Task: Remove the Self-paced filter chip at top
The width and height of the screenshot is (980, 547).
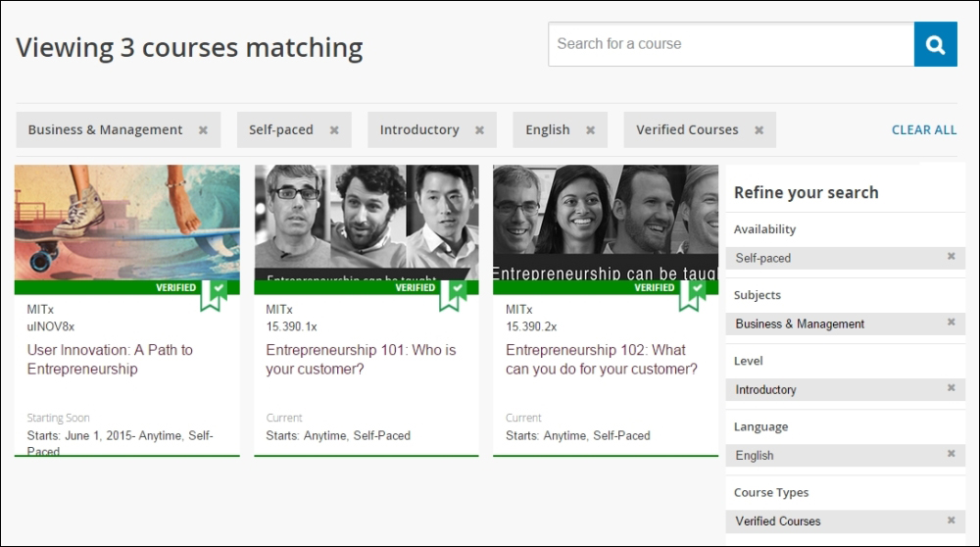Action: (334, 130)
